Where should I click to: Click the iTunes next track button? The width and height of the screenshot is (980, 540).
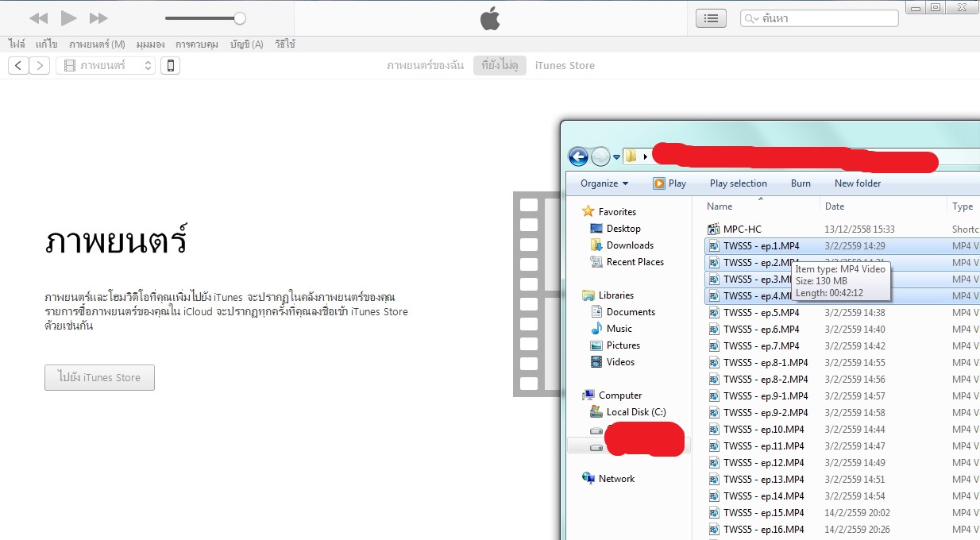(98, 18)
